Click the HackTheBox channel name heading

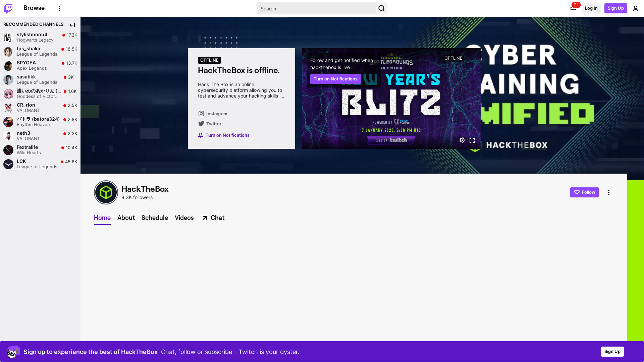pyautogui.click(x=145, y=189)
